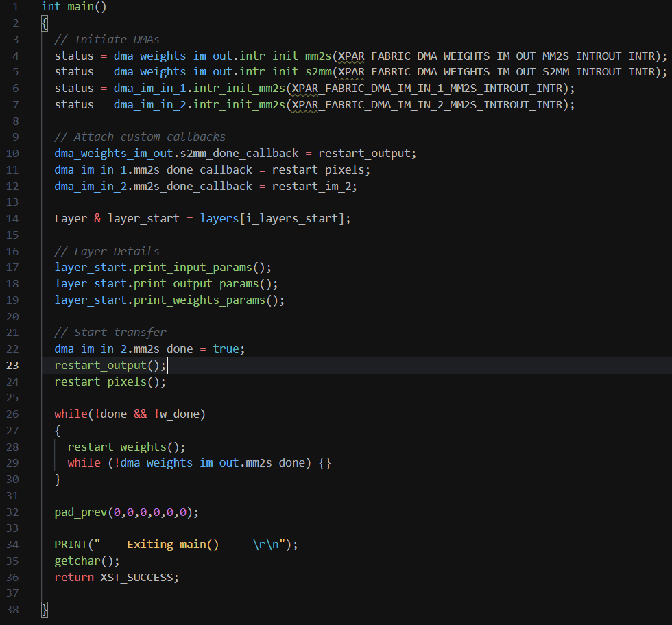Click the restart_weights() call inside the loop
This screenshot has height=625, width=672.
(126, 447)
